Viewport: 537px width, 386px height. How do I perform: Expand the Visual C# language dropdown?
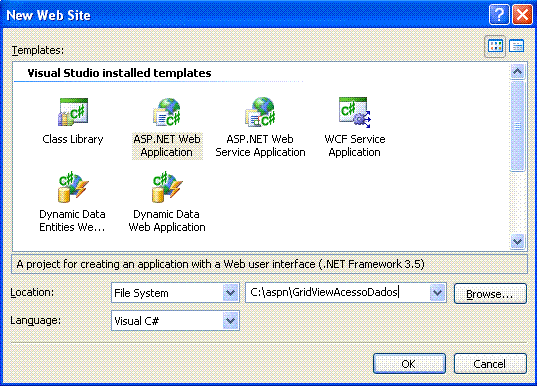(231, 321)
